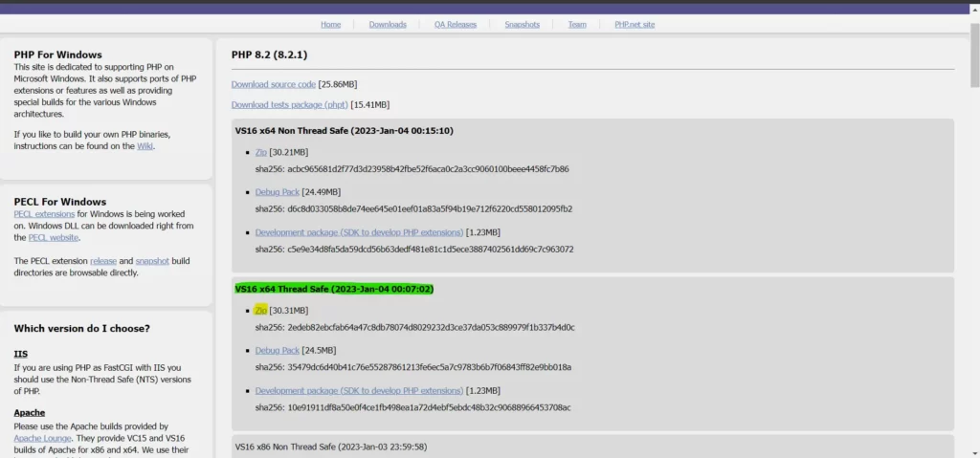The image size is (980, 458).
Task: Click the IIS subheading in sidebar
Action: pos(21,355)
